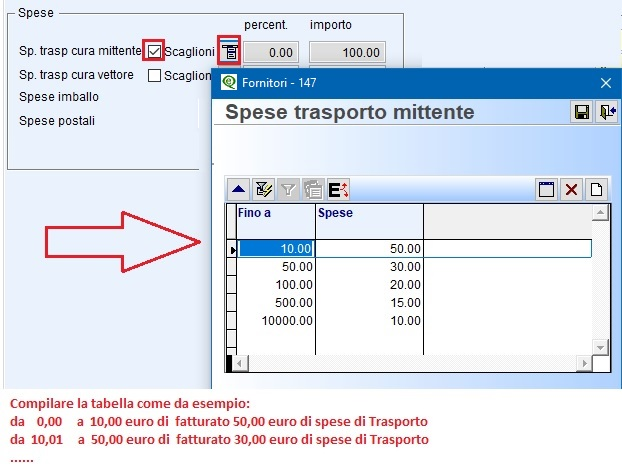The height and width of the screenshot is (470, 622).
Task: Delete row with the red X icon
Action: pyautogui.click(x=571, y=189)
